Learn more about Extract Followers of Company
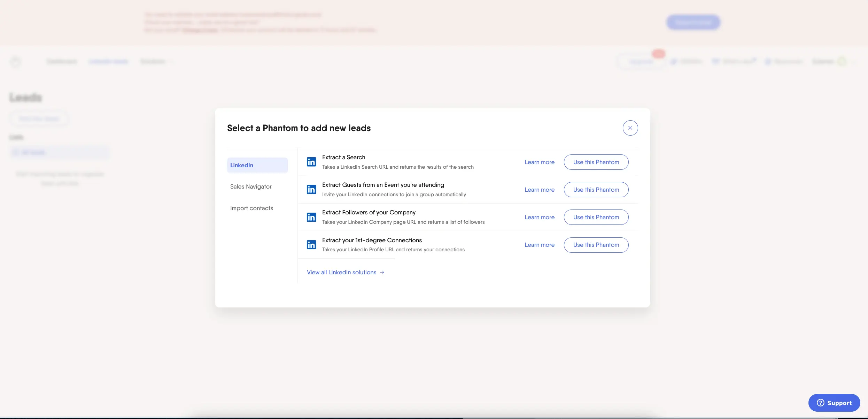The image size is (868, 419). [539, 217]
